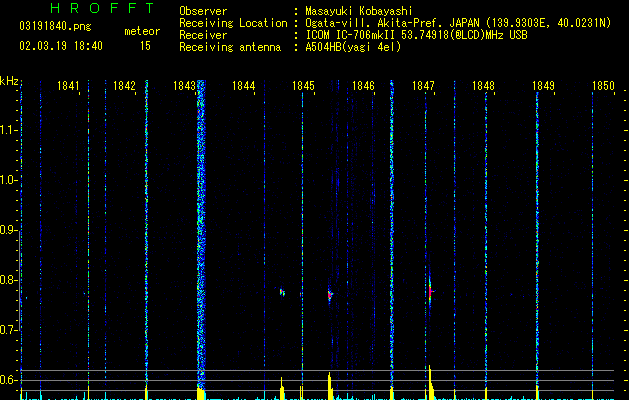Click the meteor label
The height and width of the screenshot is (400, 629).
click(142, 31)
